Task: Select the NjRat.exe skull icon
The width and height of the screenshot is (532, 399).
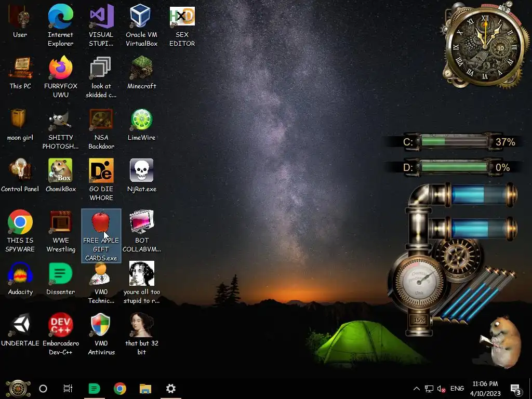Action: [141, 176]
